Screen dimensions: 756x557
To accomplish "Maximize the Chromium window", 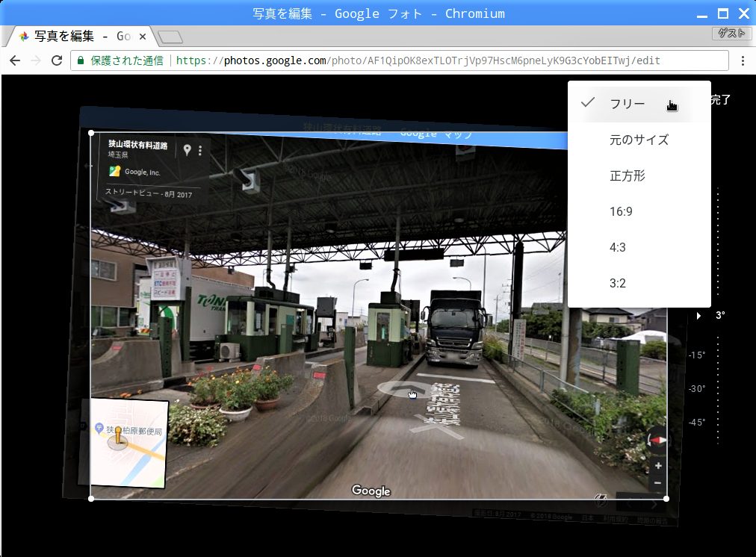I will [722, 13].
